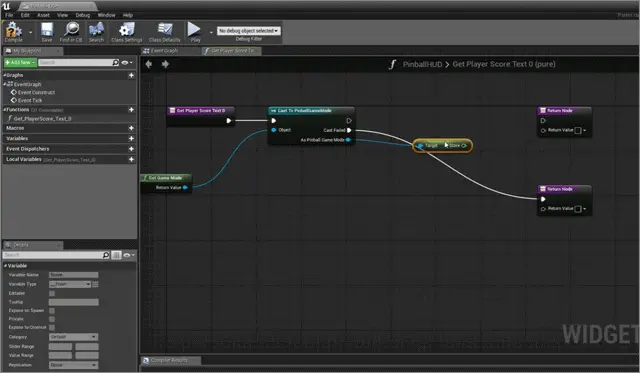Select the upper Return Node header
Image resolution: width=640 pixels, height=373 pixels.
tap(564, 111)
